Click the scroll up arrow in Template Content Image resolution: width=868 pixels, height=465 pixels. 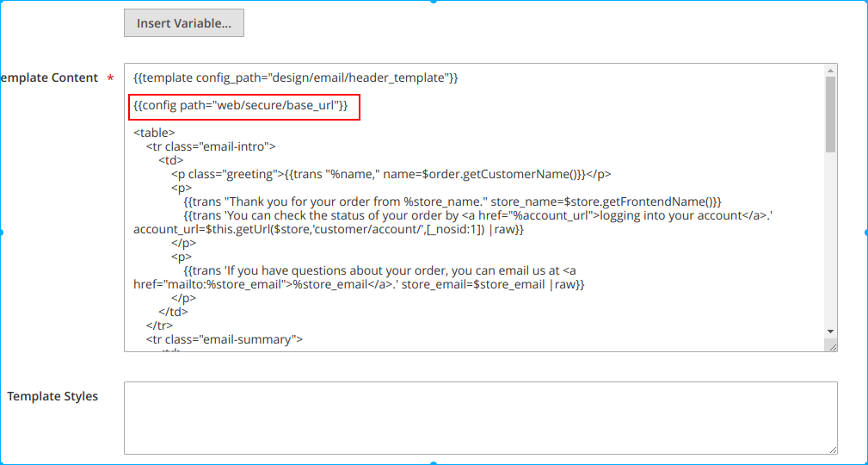click(830, 71)
